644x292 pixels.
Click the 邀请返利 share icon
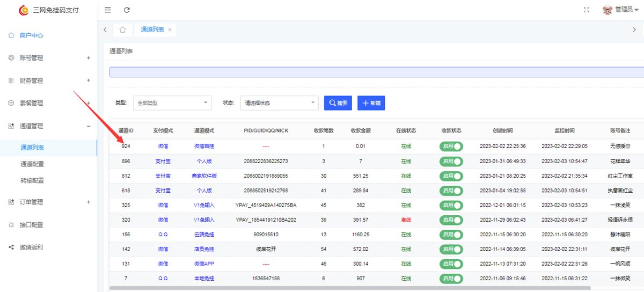pos(11,247)
